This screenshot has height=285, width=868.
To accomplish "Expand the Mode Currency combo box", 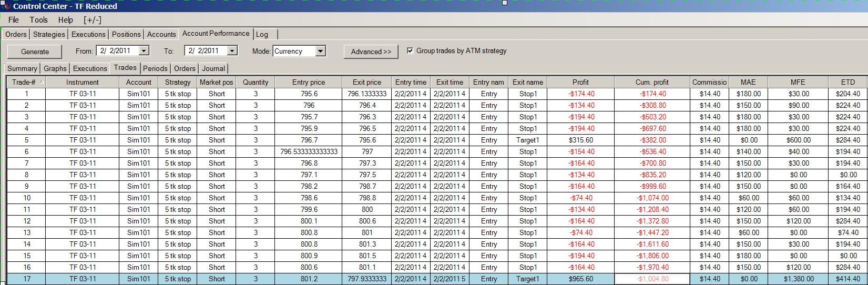I will 321,51.
